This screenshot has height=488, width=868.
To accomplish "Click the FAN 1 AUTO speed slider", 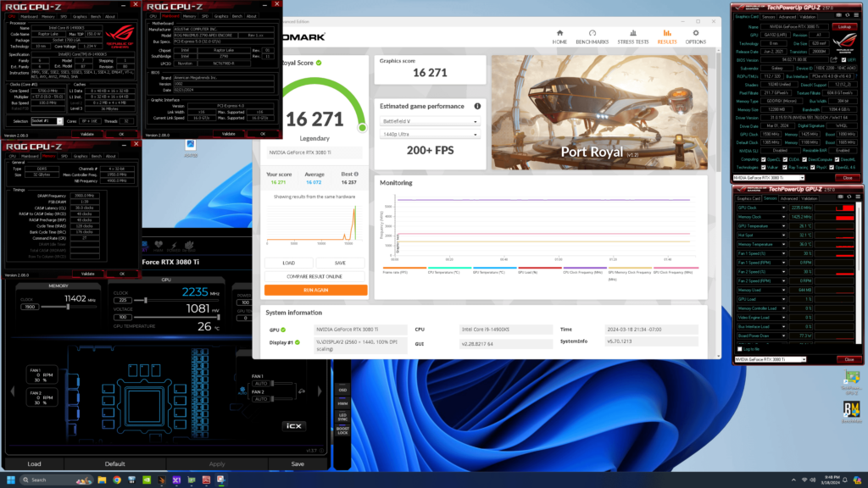I will (281, 384).
